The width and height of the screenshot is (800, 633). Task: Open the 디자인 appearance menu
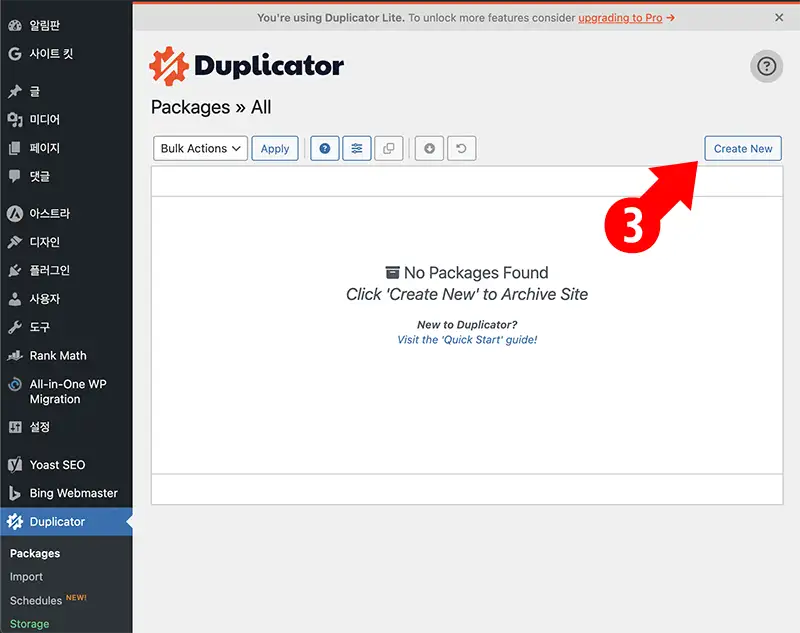(x=66, y=242)
